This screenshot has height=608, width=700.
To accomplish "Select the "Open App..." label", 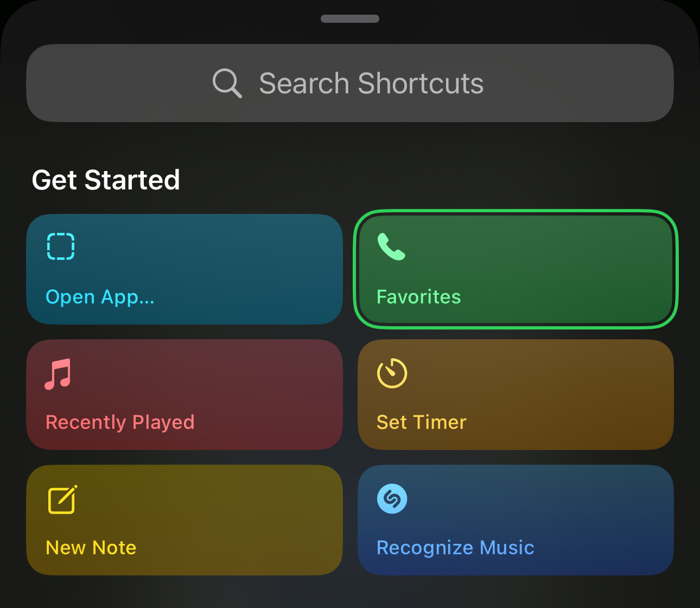I will click(x=100, y=297).
